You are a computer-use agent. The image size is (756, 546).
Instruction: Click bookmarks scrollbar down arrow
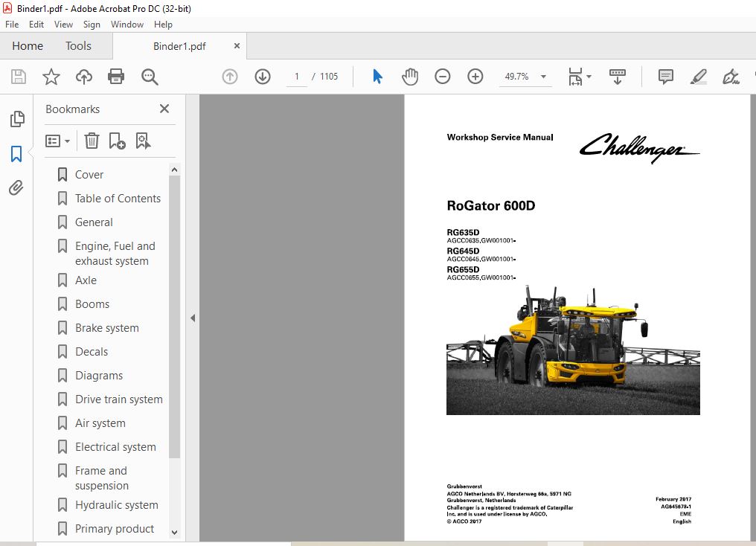(x=175, y=533)
